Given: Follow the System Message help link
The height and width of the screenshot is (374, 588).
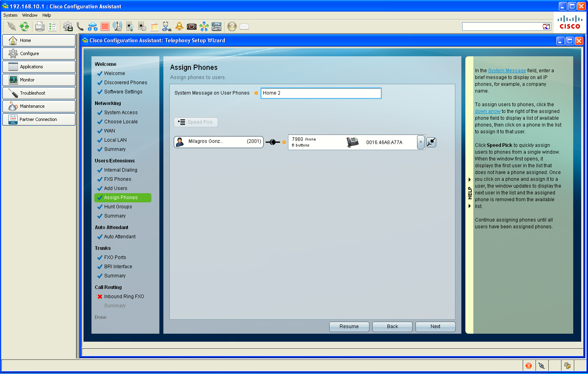Looking at the screenshot, I should point(507,71).
